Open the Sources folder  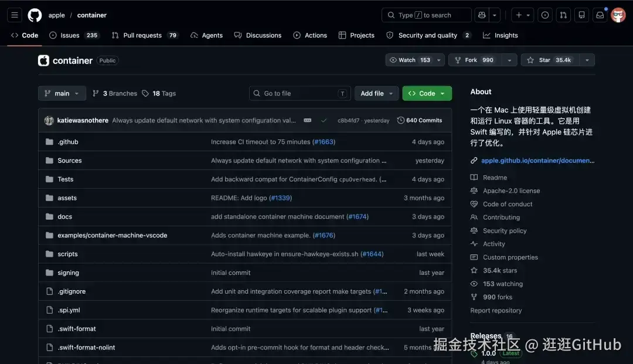pyautogui.click(x=69, y=161)
